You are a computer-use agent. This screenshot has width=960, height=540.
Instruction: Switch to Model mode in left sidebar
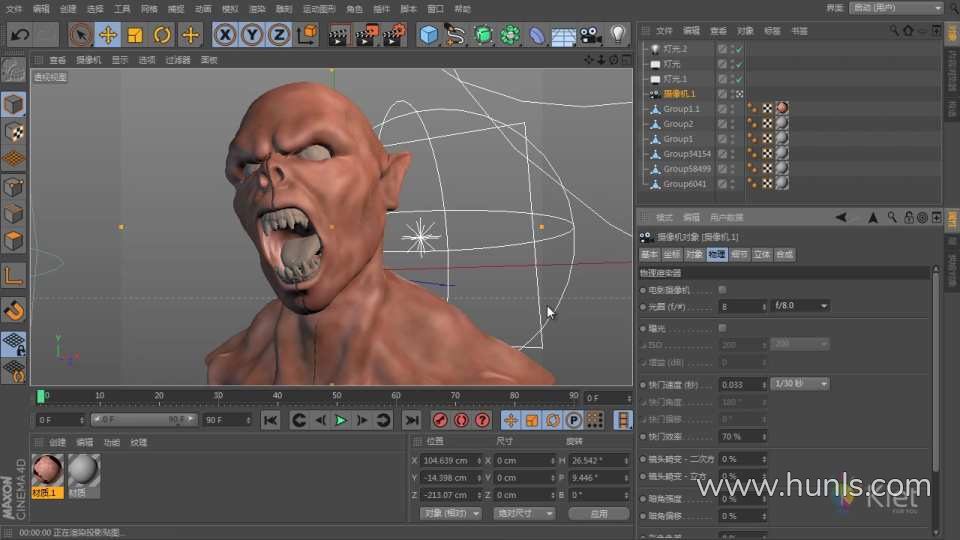click(13, 105)
